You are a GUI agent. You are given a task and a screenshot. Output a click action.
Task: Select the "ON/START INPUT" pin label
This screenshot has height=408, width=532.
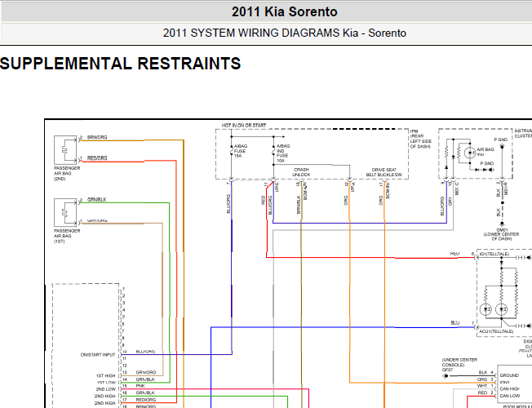(98, 355)
